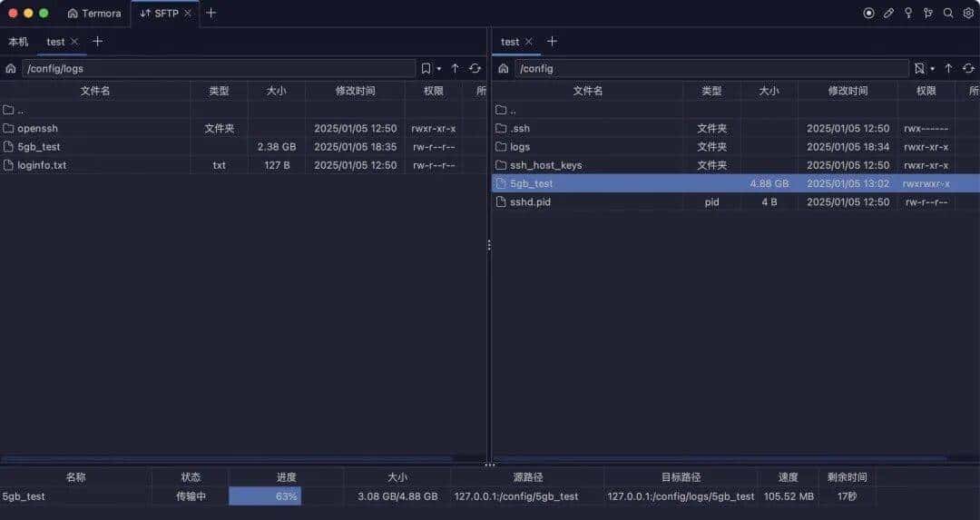The width and height of the screenshot is (980, 520).
Task: Click transfer source path 127.0.0.1:/config/5gb_test
Action: pyautogui.click(x=516, y=496)
